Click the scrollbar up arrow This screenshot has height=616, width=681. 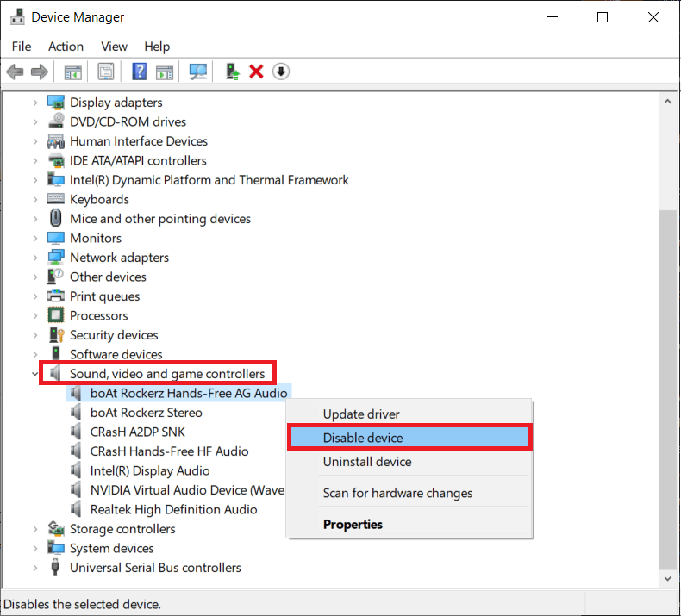[667, 102]
